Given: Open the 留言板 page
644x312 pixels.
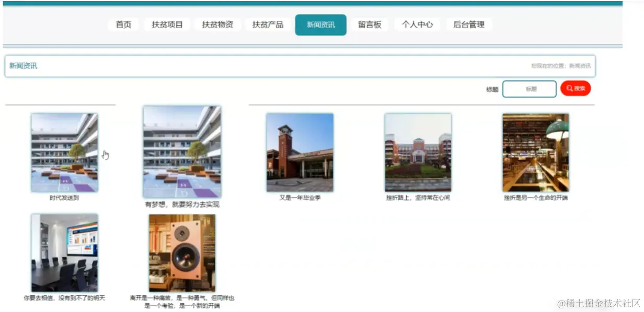Looking at the screenshot, I should (x=370, y=25).
